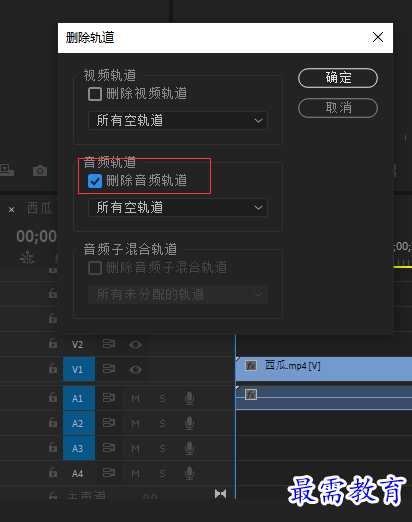Deselect the V1 track target

(x=79, y=369)
